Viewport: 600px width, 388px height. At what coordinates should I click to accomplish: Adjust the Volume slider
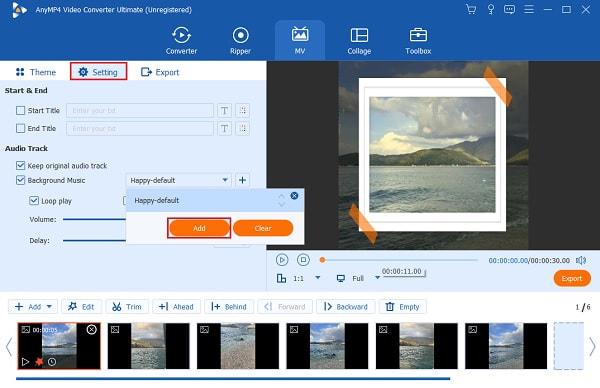coord(94,219)
